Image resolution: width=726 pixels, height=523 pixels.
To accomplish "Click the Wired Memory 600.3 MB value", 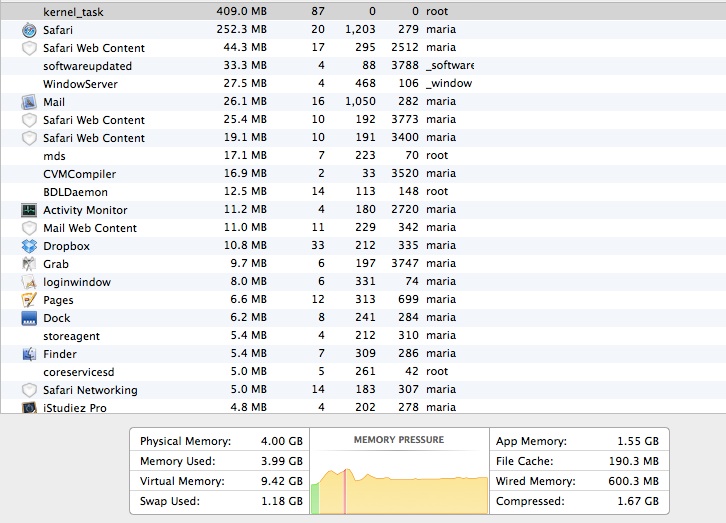I will pyautogui.click(x=633, y=481).
